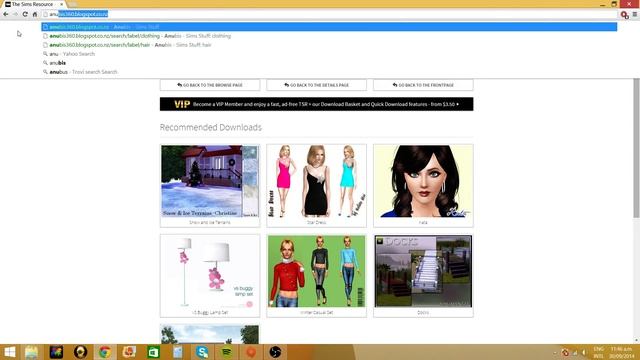This screenshot has height=360, width=640.
Task: Choose the highlighted anubis360.blogspot.co.nz suggestion
Action: point(329,27)
